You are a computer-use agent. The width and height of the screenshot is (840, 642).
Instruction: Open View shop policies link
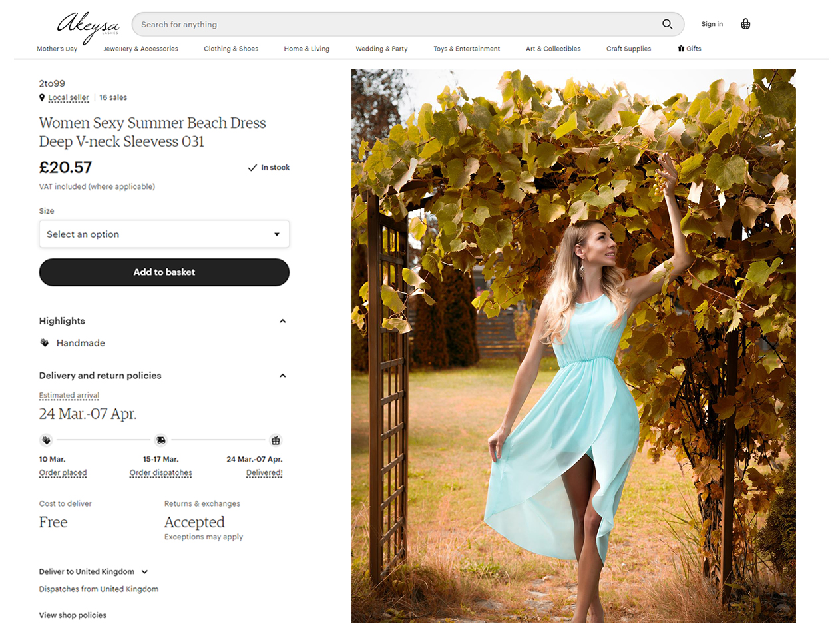point(73,615)
